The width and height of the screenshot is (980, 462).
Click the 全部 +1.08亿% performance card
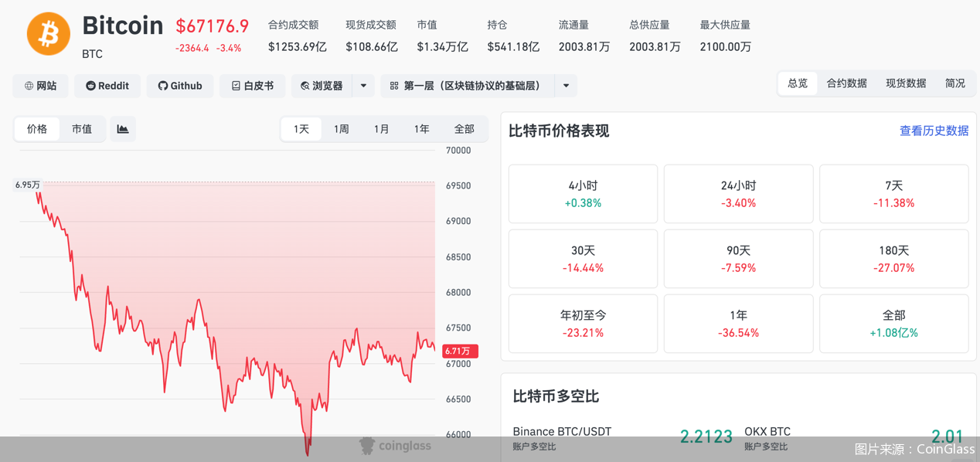[894, 324]
